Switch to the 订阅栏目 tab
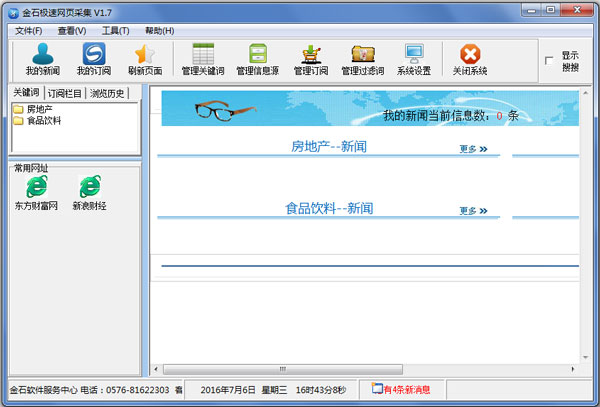The image size is (600, 407). point(65,93)
